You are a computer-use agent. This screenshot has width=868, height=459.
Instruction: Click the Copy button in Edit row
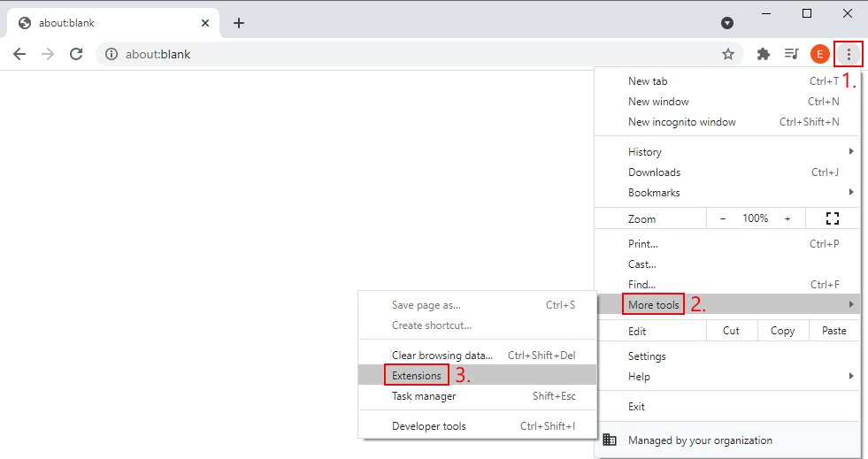point(782,331)
